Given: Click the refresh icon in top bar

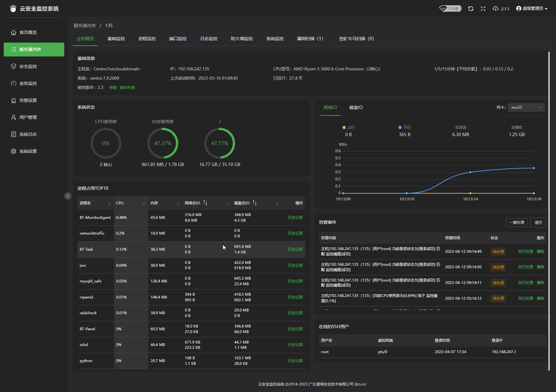Looking at the screenshot, I should pyautogui.click(x=470, y=9).
